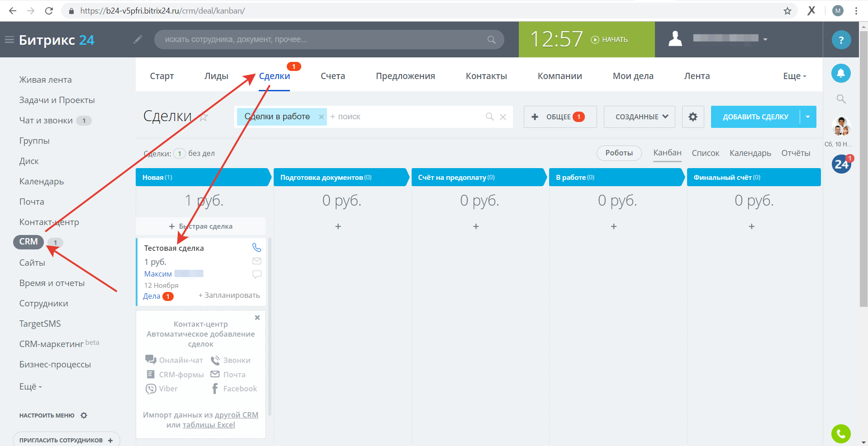Open the Счета tab
This screenshot has height=446, width=868.
click(333, 76)
